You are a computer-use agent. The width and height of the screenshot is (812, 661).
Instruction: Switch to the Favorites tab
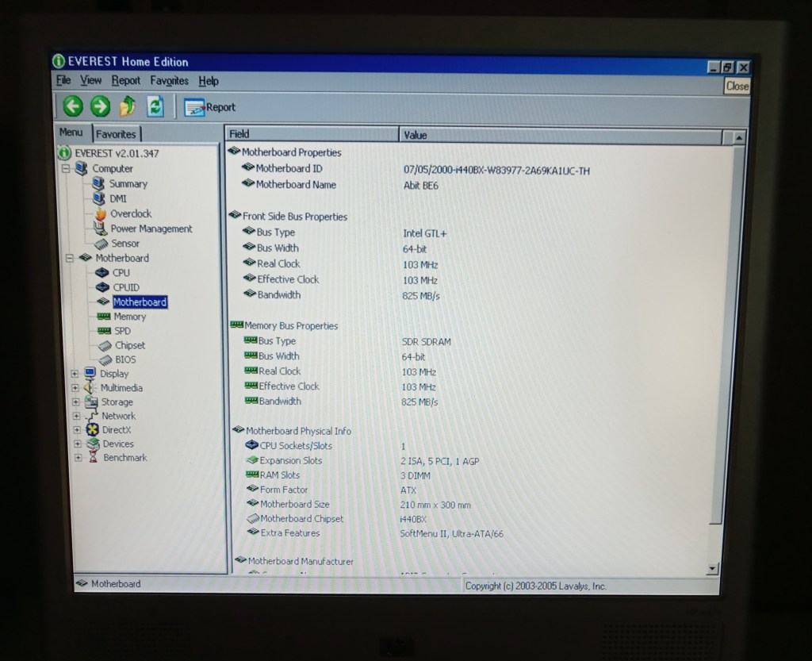click(117, 134)
